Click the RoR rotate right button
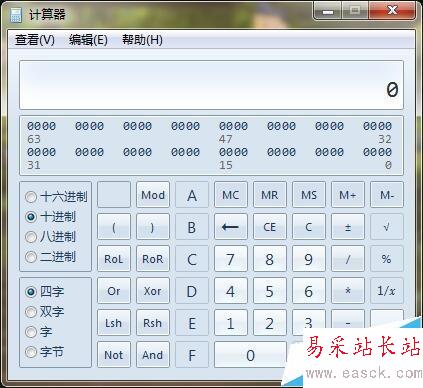The width and height of the screenshot is (423, 388). 153,259
